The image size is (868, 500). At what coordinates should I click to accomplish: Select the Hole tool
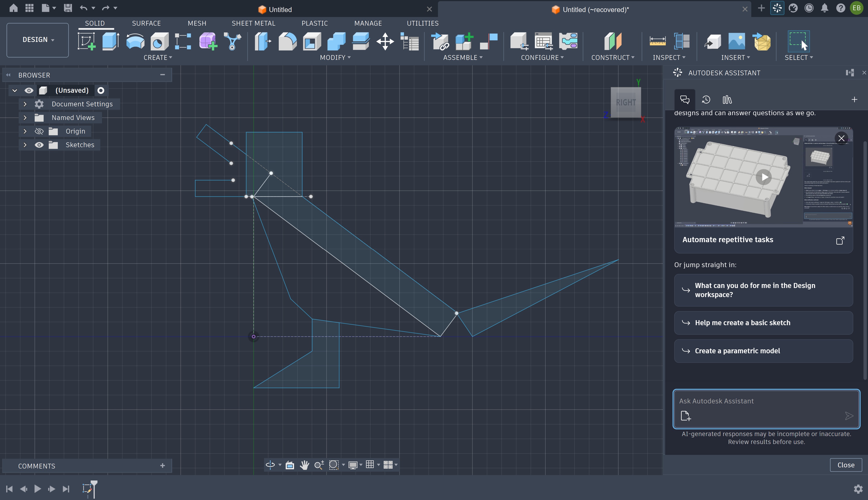[x=159, y=41]
